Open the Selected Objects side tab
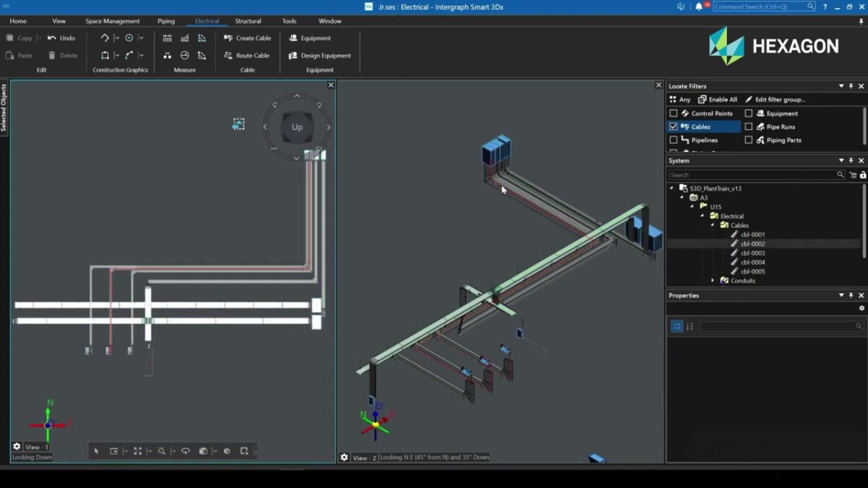868x488 pixels. [4, 108]
